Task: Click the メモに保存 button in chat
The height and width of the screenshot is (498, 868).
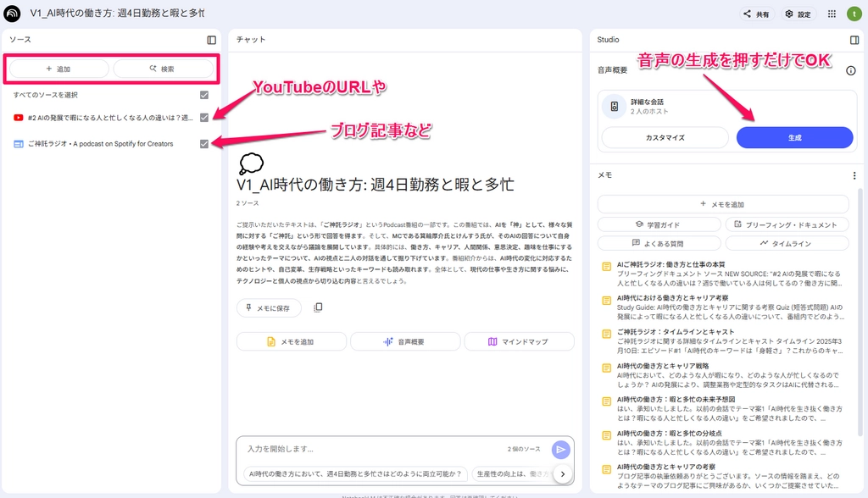Action: point(269,307)
